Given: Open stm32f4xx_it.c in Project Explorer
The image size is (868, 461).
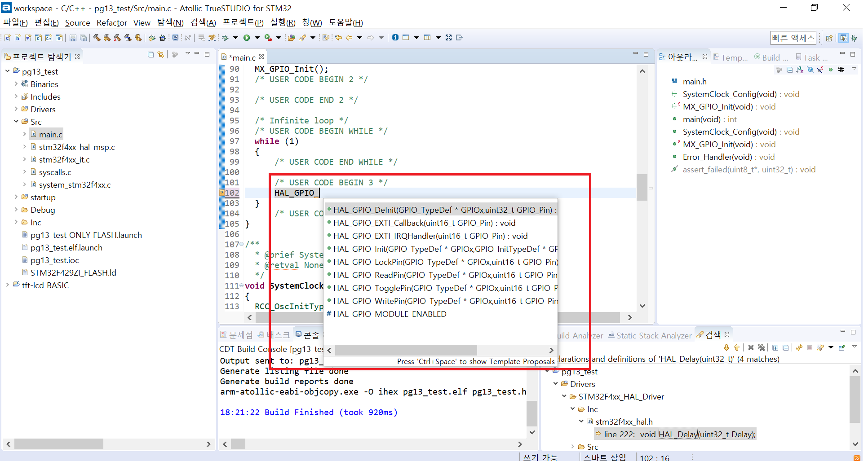Looking at the screenshot, I should coord(64,159).
